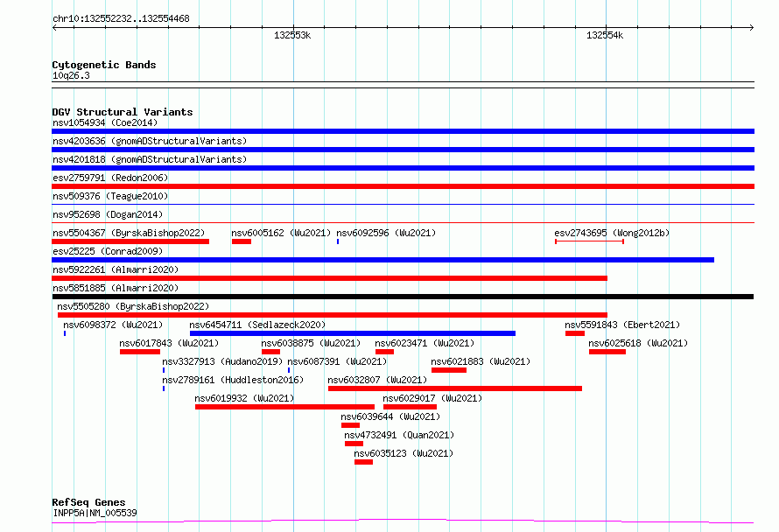Select the 10q26.3 band label

[x=71, y=75]
